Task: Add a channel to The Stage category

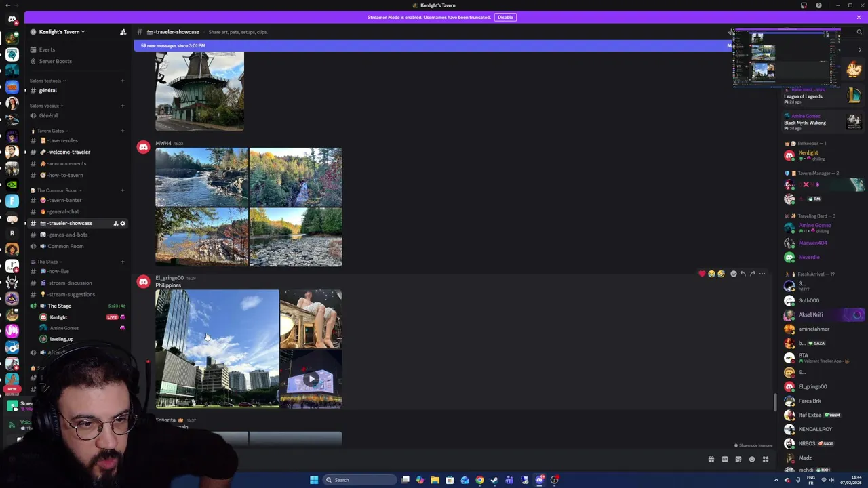Action: (123, 262)
